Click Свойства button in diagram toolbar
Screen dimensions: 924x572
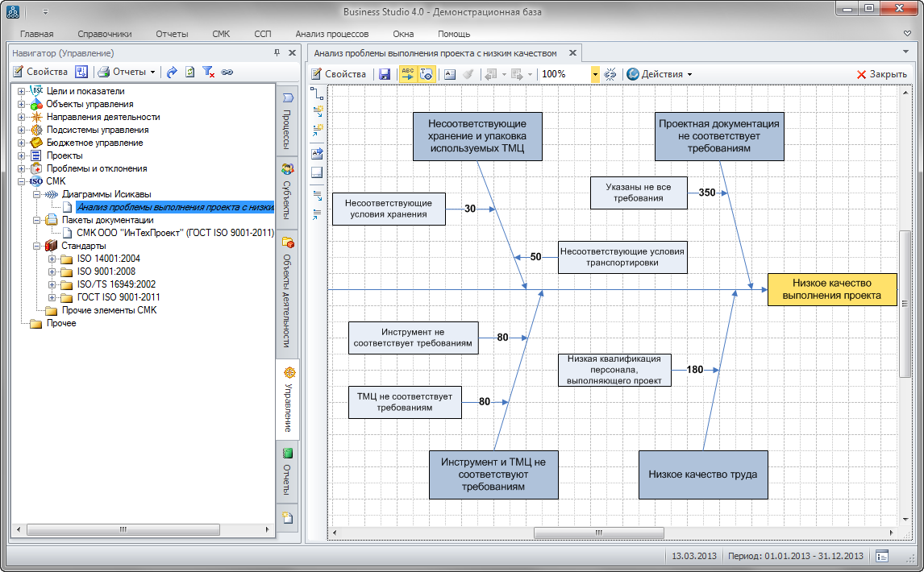click(x=339, y=74)
